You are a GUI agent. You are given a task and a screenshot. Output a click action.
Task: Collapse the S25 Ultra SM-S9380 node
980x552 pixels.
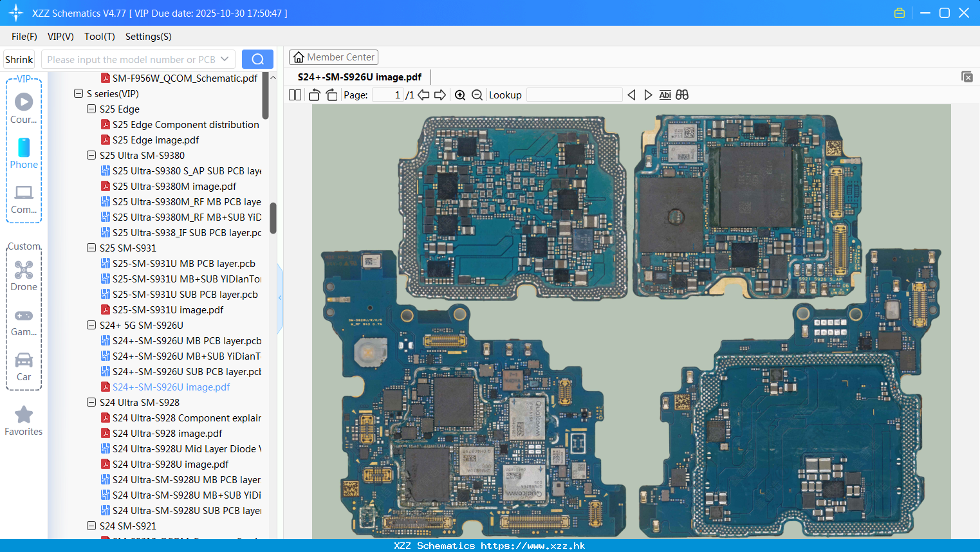pos(91,155)
